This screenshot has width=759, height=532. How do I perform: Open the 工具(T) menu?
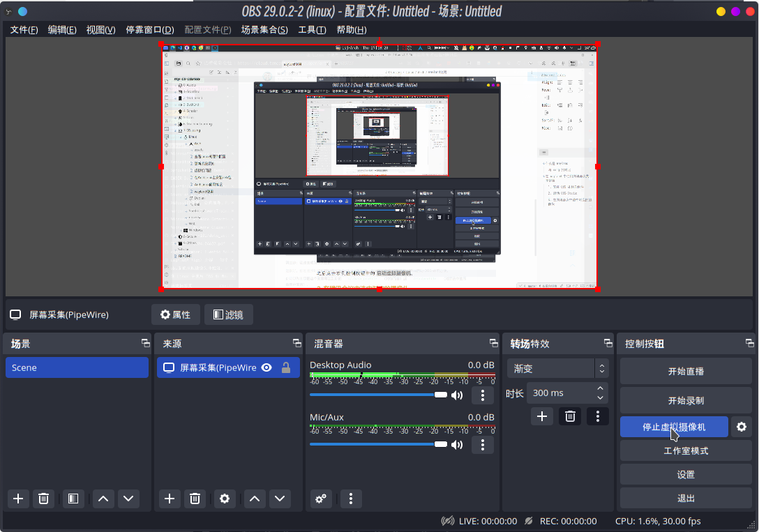311,29
